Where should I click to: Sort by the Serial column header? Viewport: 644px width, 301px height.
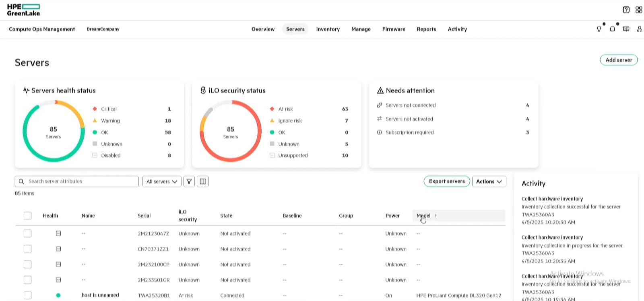point(144,216)
